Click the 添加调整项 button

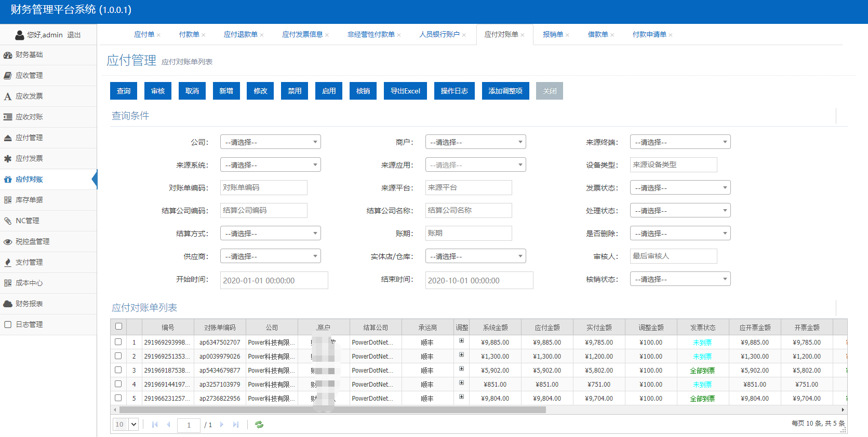pos(505,91)
